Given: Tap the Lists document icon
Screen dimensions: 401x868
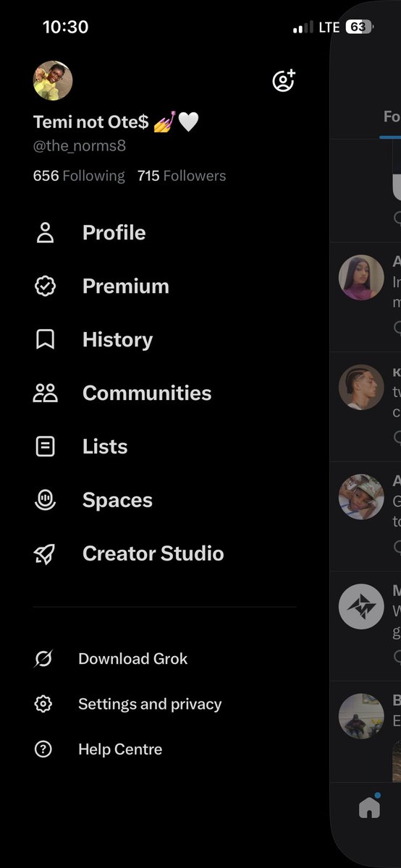Looking at the screenshot, I should 45,446.
